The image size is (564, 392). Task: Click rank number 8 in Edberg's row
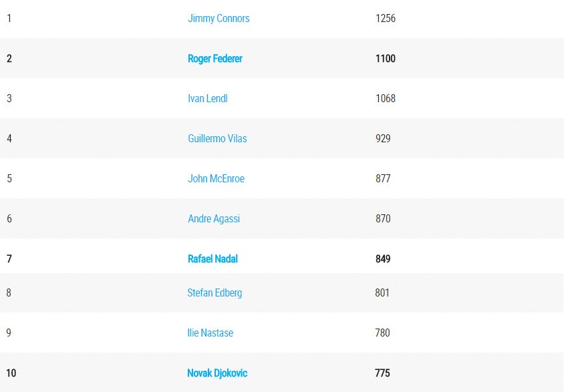tap(9, 292)
